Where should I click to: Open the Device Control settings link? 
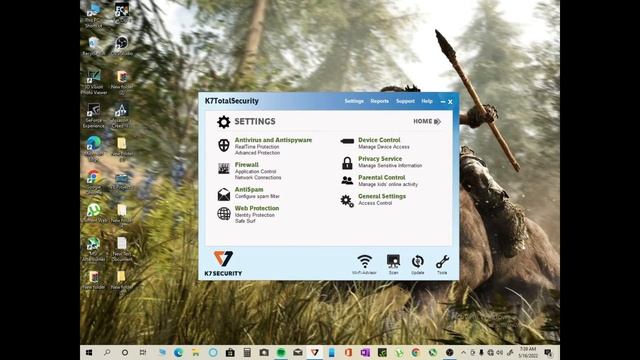pos(379,140)
